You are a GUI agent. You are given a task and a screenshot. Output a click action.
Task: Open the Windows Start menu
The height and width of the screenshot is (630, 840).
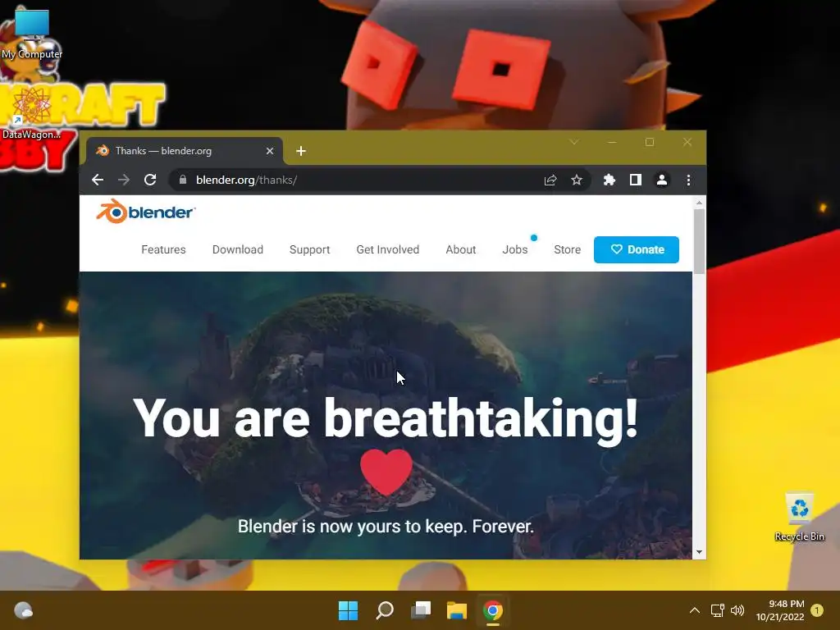(348, 610)
